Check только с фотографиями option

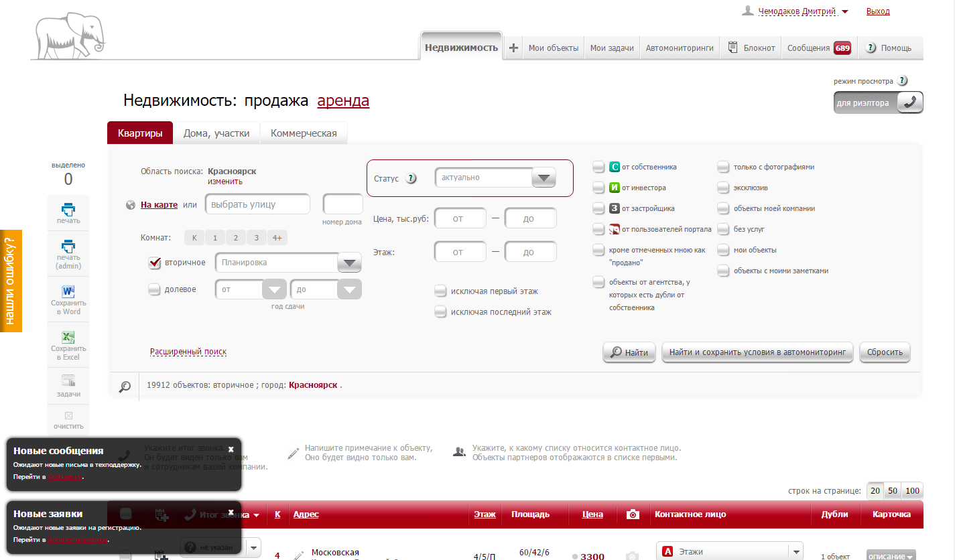click(x=723, y=167)
